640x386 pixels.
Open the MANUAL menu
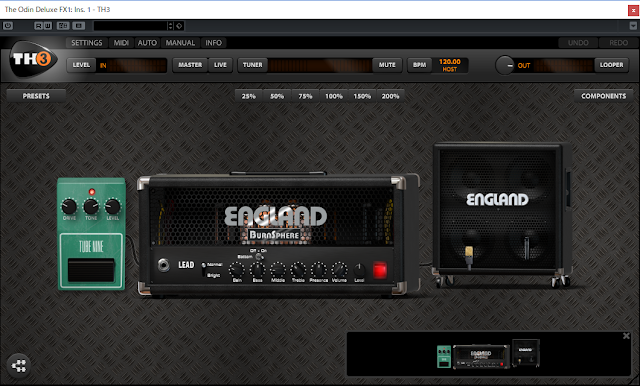pyautogui.click(x=180, y=42)
